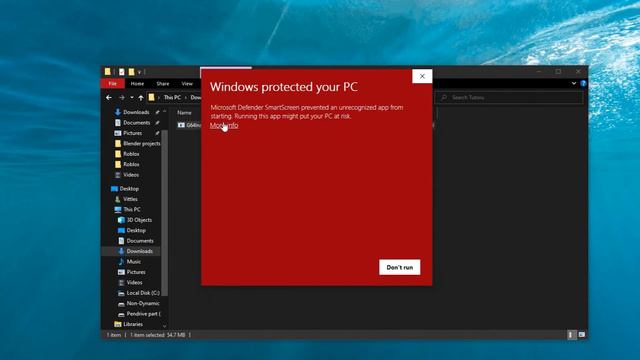The width and height of the screenshot is (640, 360).
Task: Click the Search Downloads input field
Action: tap(509, 98)
